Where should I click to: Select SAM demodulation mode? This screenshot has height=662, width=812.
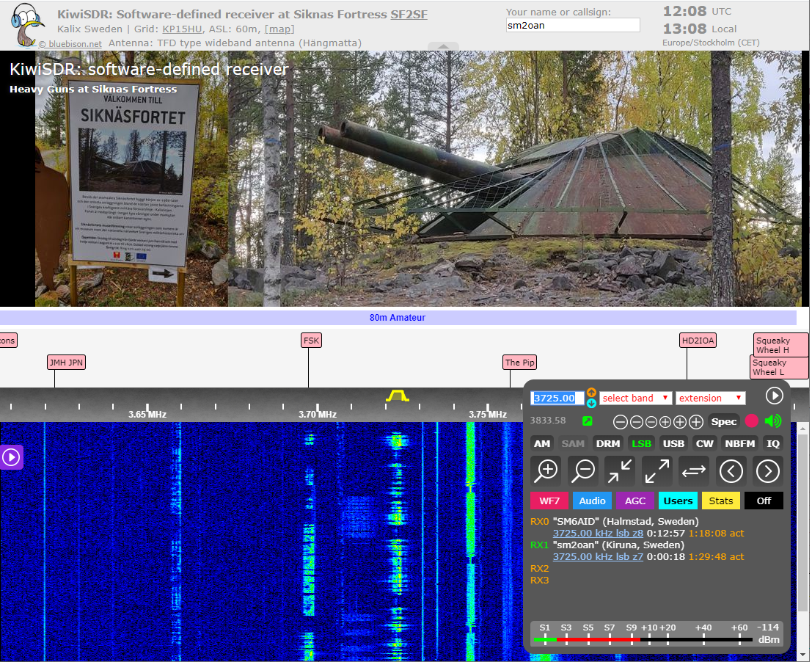coord(573,443)
